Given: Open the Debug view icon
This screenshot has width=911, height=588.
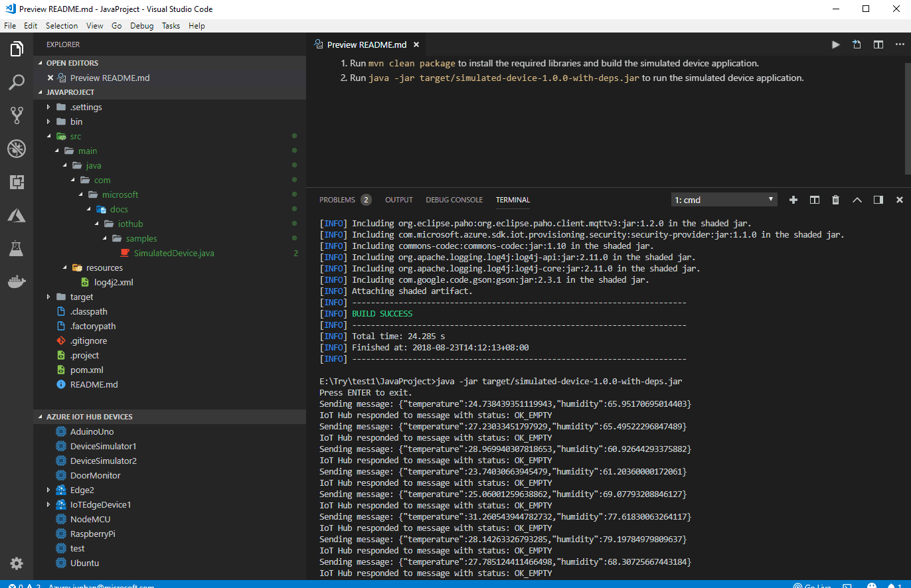Looking at the screenshot, I should click(x=17, y=149).
